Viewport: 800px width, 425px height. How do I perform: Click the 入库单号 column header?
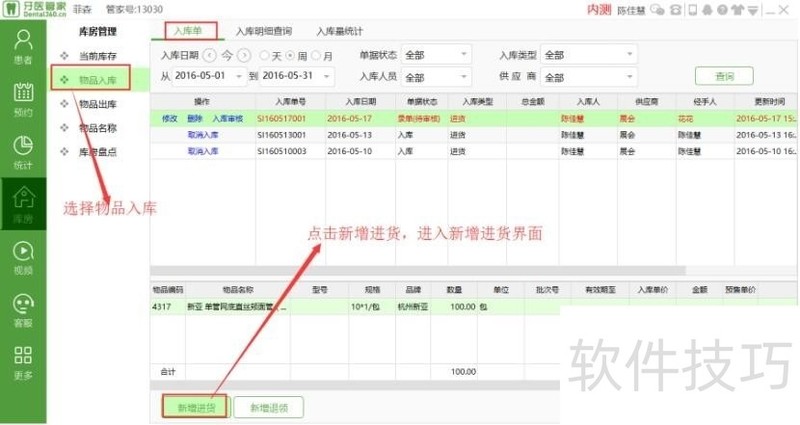point(290,102)
